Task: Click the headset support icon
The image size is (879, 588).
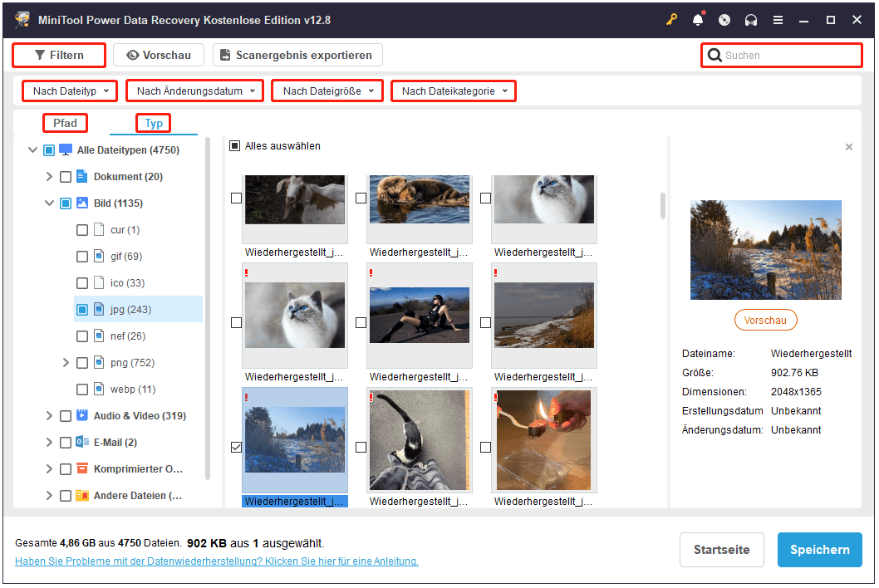Action: pyautogui.click(x=750, y=19)
